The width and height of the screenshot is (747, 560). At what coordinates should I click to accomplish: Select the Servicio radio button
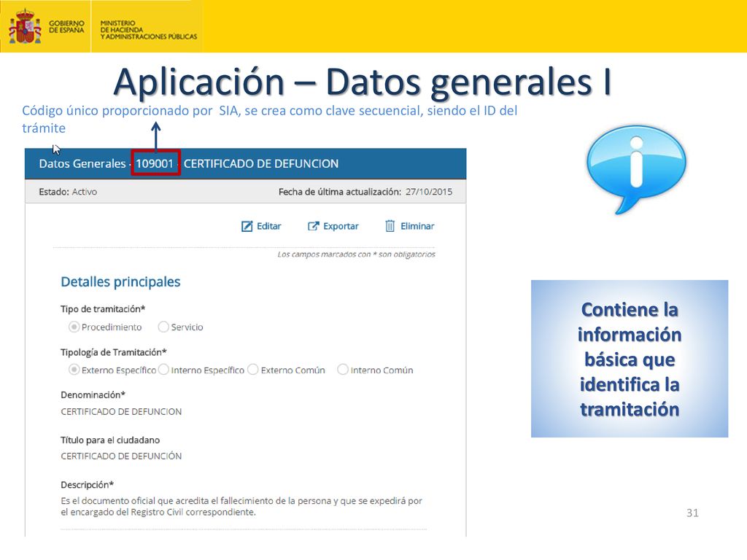163,327
